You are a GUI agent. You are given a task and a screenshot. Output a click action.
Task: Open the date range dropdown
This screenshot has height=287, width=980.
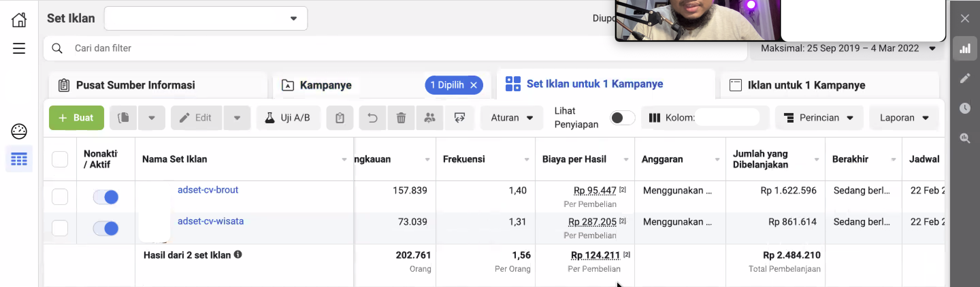pyautogui.click(x=847, y=48)
